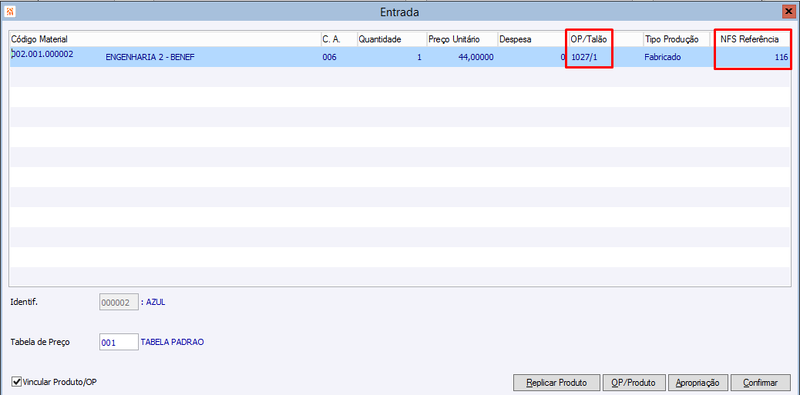Viewport: 800px width, 395px height.
Task: Select the OP/Talão value 1027/1
Action: point(584,58)
